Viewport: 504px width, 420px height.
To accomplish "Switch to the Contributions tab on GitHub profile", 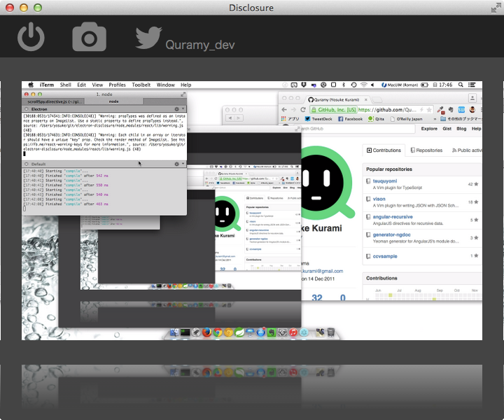I will pyautogui.click(x=384, y=150).
